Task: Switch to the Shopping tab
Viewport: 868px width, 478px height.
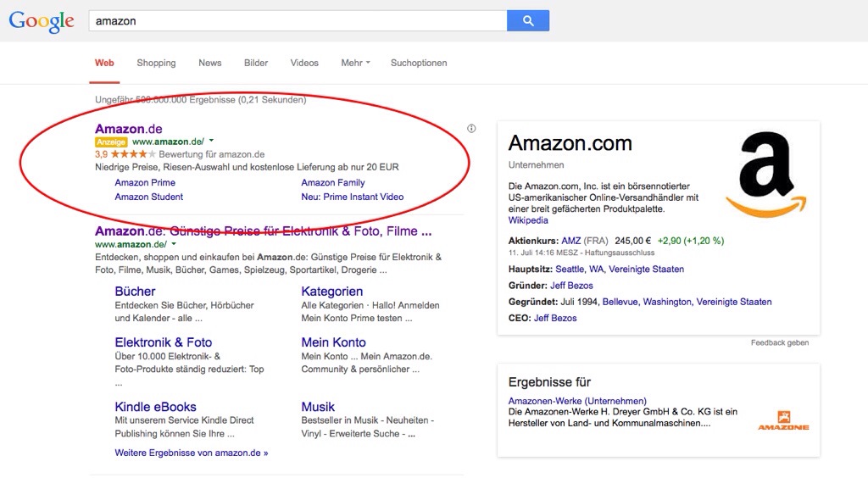Action: (156, 63)
